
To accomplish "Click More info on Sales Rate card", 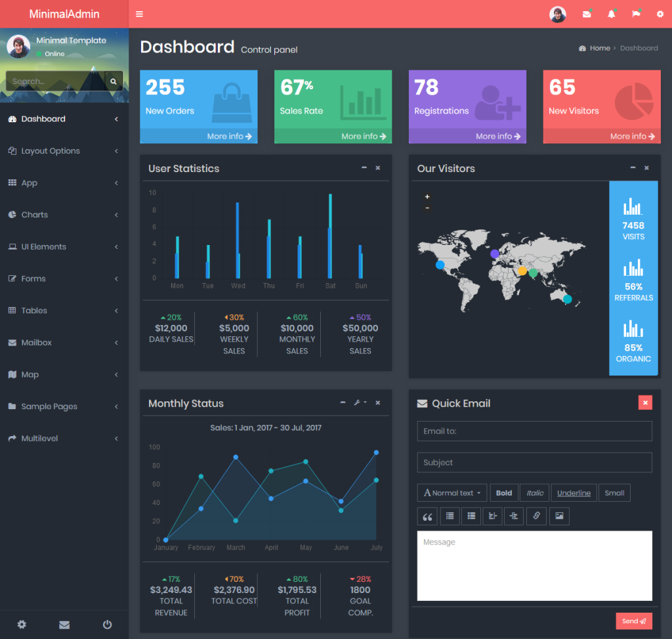I will (x=333, y=137).
